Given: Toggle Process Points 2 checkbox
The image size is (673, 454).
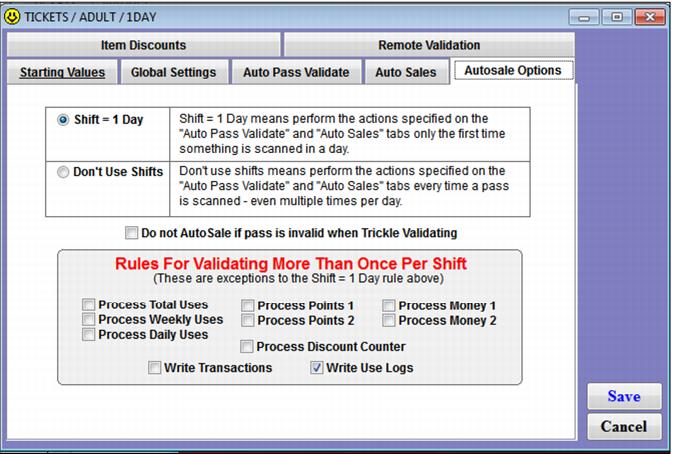Looking at the screenshot, I should 248,321.
